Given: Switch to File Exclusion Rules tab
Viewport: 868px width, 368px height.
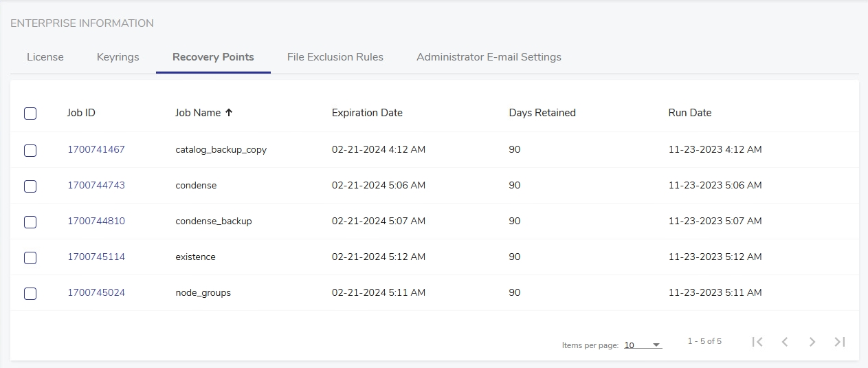Looking at the screenshot, I should [335, 57].
